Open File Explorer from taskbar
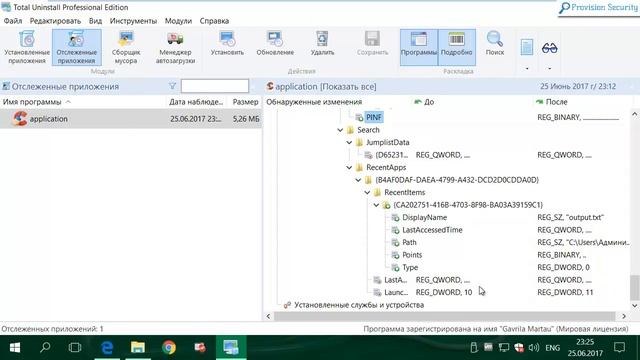Image resolution: width=640 pixels, height=360 pixels. click(x=138, y=347)
